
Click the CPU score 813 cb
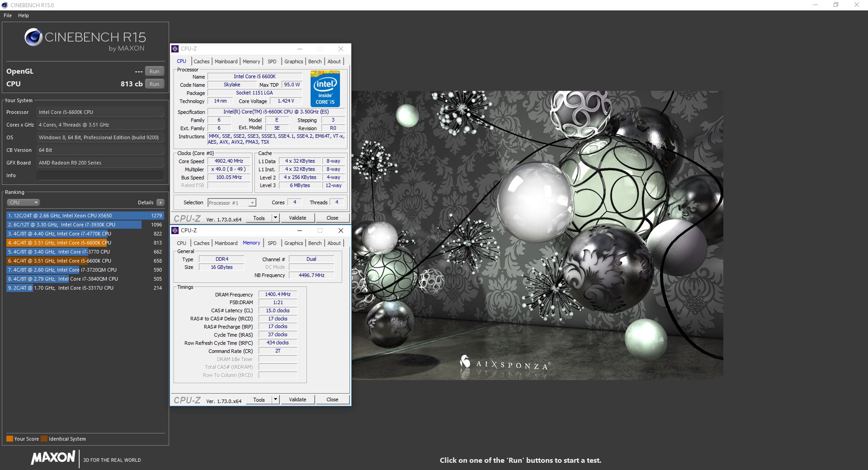132,84
